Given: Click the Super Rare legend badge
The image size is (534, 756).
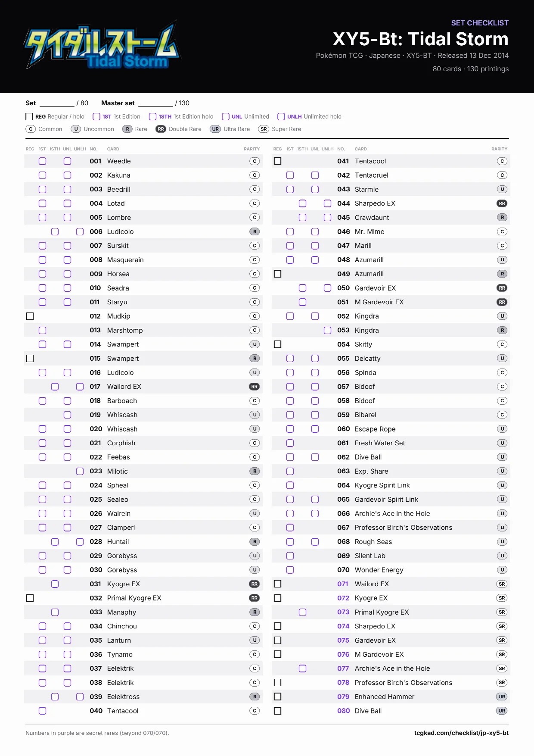Looking at the screenshot, I should [264, 129].
